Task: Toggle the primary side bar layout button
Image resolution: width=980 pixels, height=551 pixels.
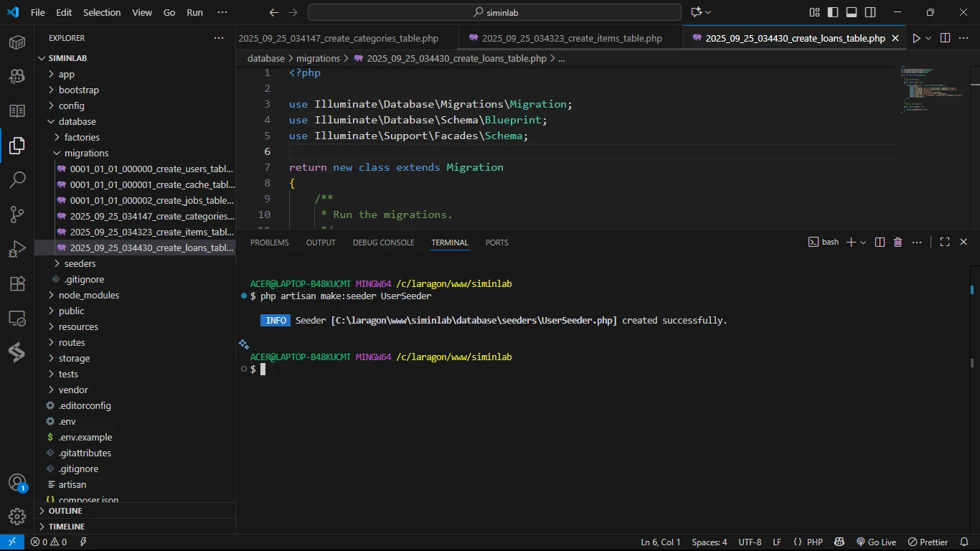Action: [x=832, y=12]
